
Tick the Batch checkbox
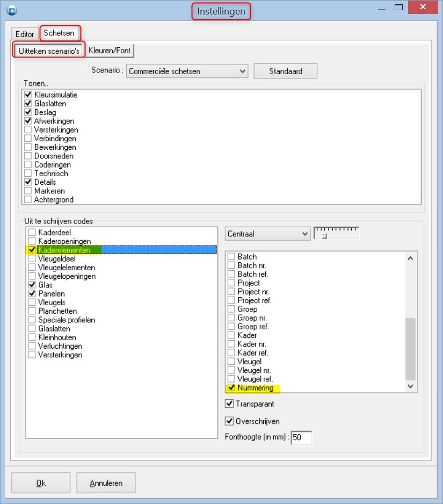click(x=231, y=256)
